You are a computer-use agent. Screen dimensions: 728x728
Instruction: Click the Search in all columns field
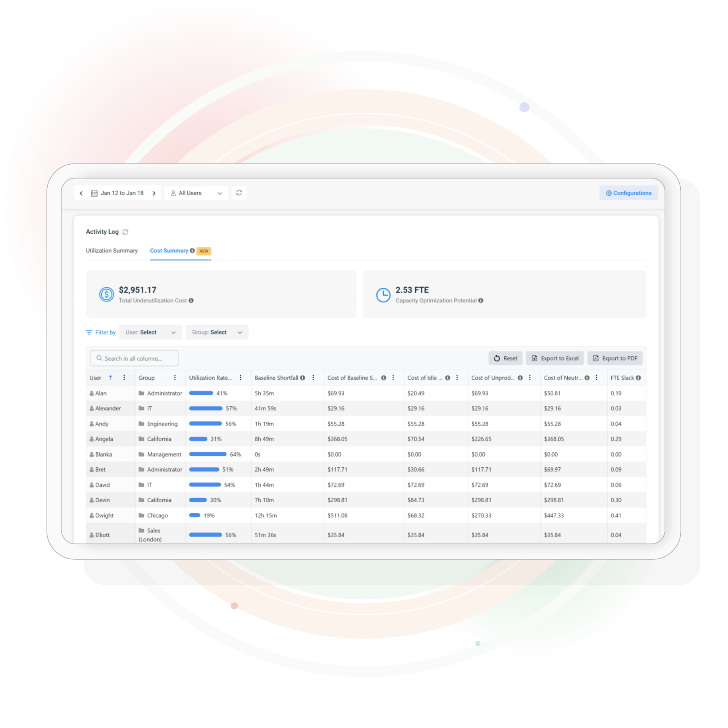pyautogui.click(x=134, y=358)
